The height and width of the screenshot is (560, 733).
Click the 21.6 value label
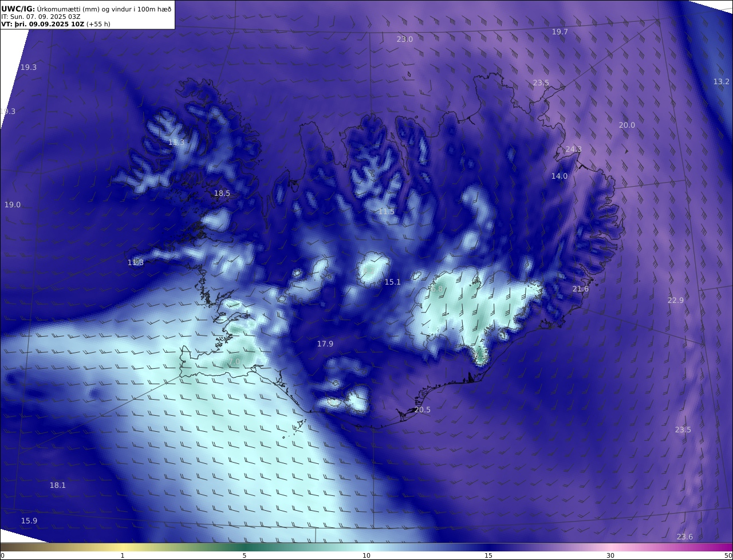point(581,289)
